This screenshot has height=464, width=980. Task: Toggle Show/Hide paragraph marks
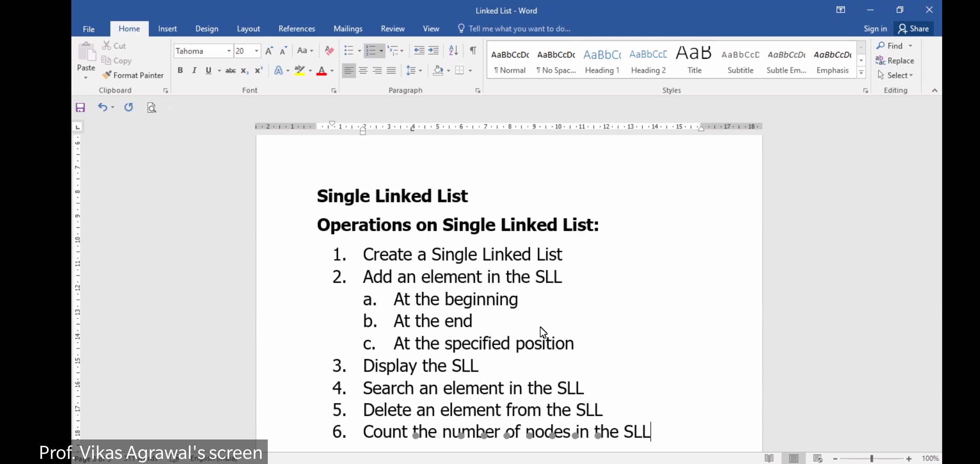coord(473,51)
